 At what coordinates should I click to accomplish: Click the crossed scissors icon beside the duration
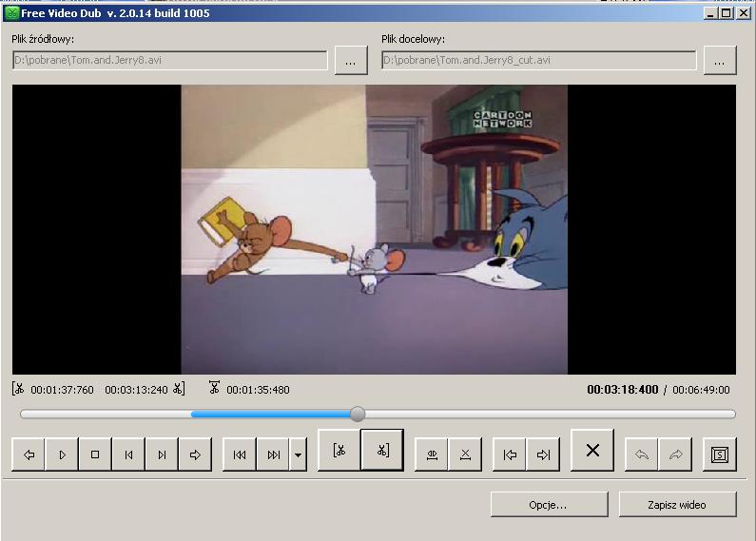[x=215, y=387]
